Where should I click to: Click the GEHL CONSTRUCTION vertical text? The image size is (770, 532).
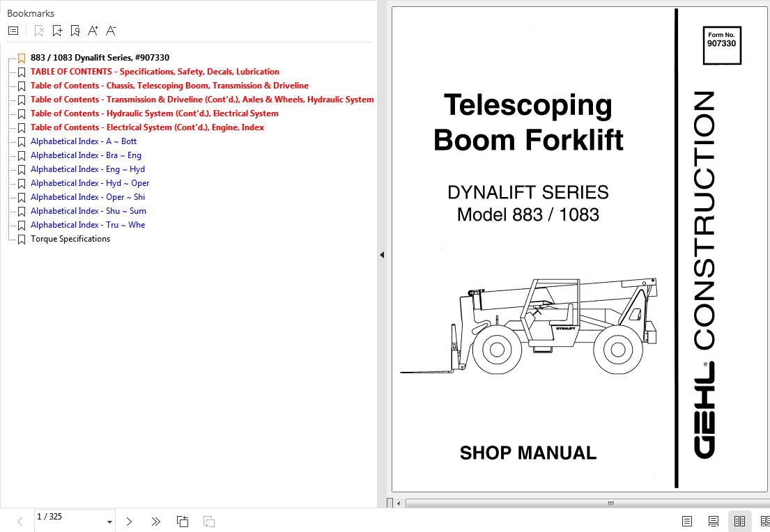[x=704, y=274]
